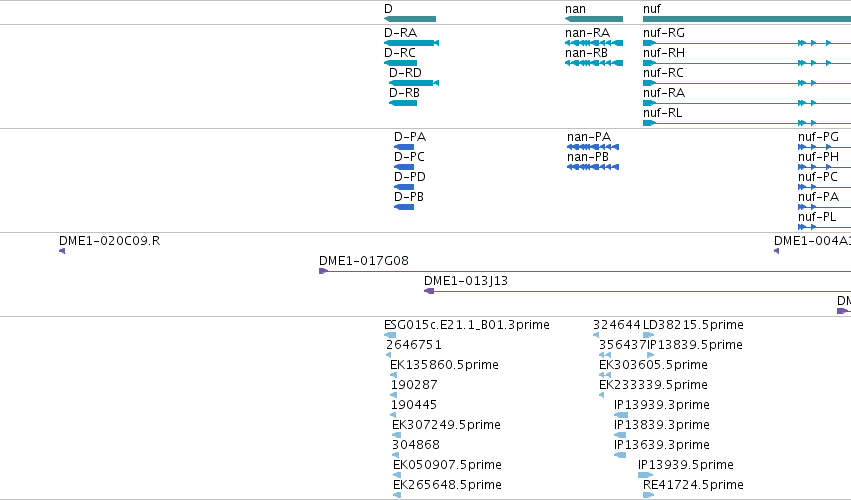This screenshot has width=851, height=500.
Task: Click the ESG015c.E21.1_B01.3prime EST
Action: tap(390, 335)
